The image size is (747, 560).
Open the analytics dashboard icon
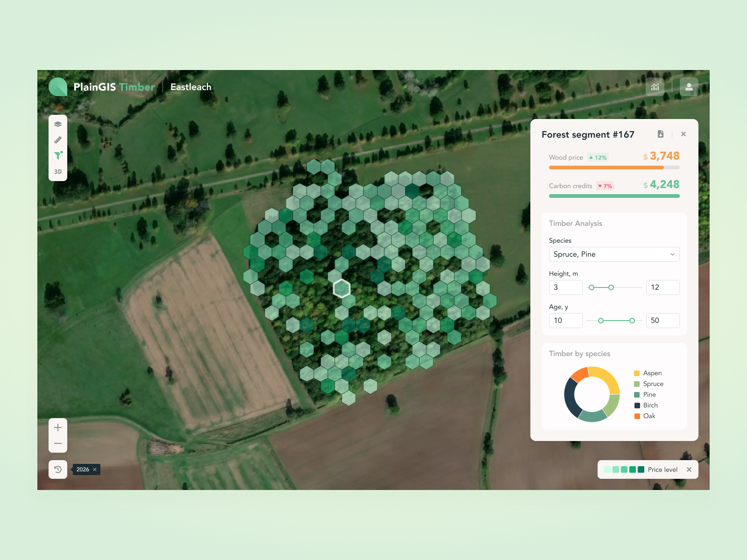pyautogui.click(x=655, y=87)
